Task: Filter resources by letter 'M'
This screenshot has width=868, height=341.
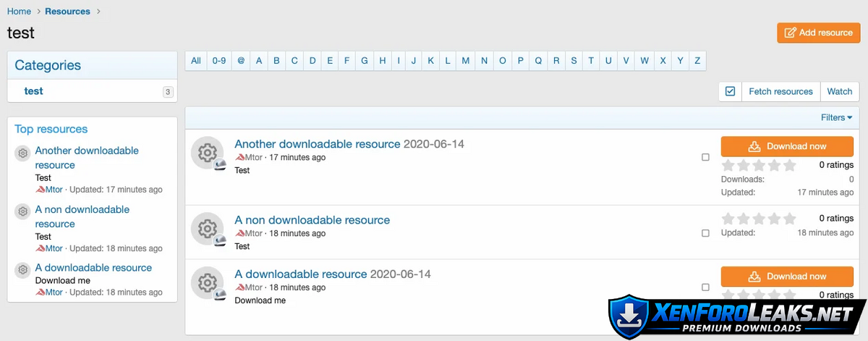Action: [466, 61]
